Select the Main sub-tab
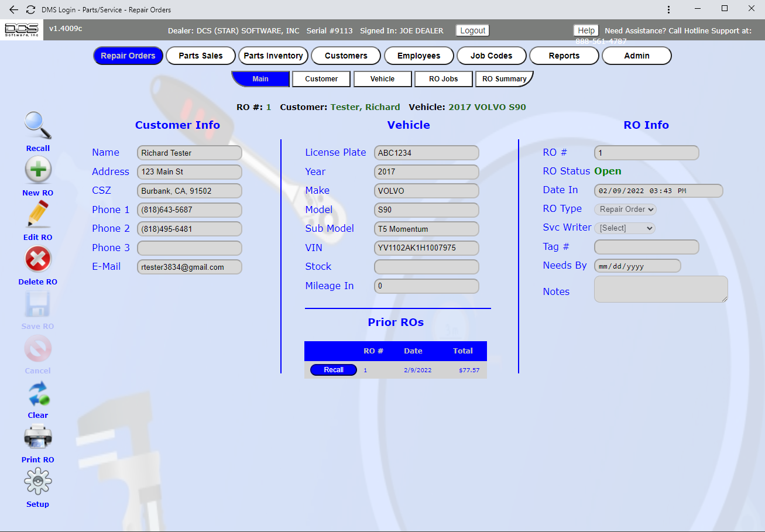This screenshot has width=765, height=532. (260, 79)
